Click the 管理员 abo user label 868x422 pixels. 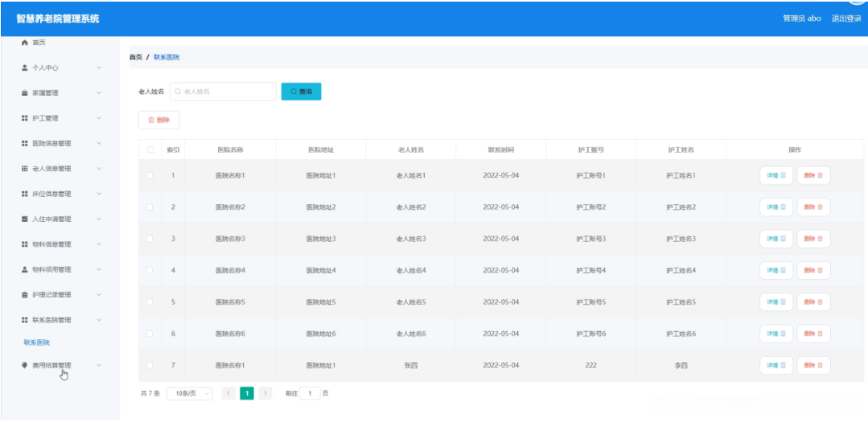[801, 18]
